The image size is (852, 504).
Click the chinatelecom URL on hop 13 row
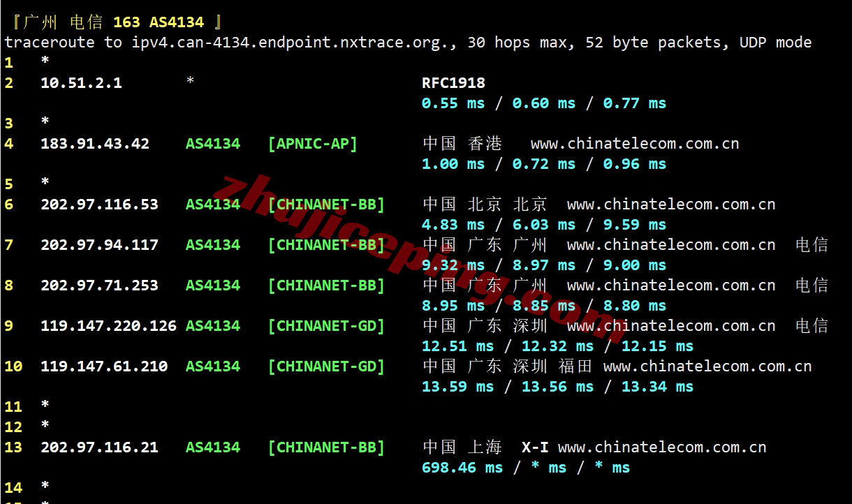662,447
